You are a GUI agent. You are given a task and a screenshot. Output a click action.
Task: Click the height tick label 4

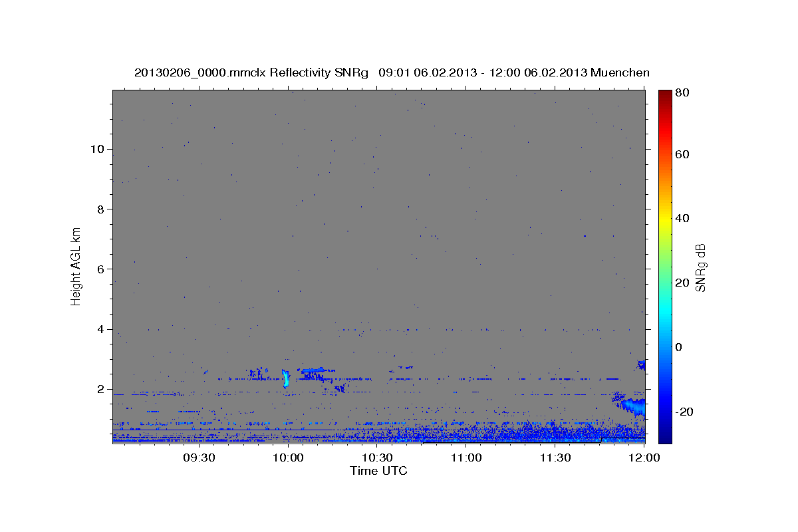(102, 329)
